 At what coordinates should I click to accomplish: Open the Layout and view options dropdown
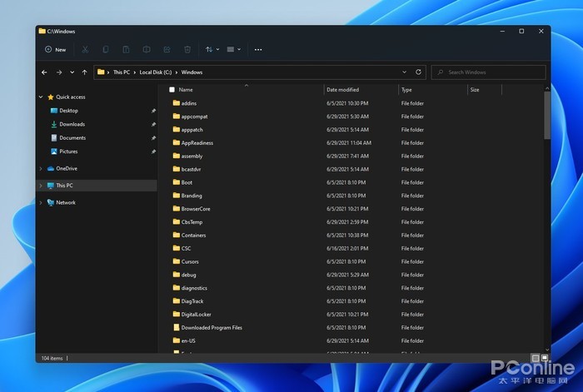(x=233, y=50)
